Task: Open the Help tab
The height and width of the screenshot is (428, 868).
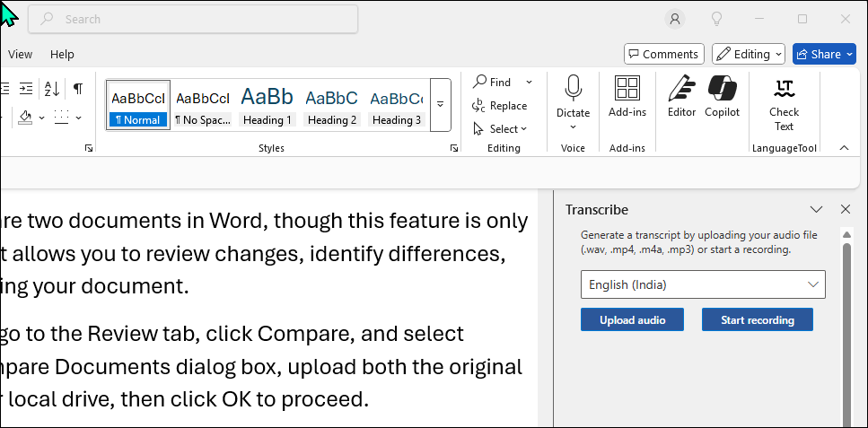Action: point(62,54)
